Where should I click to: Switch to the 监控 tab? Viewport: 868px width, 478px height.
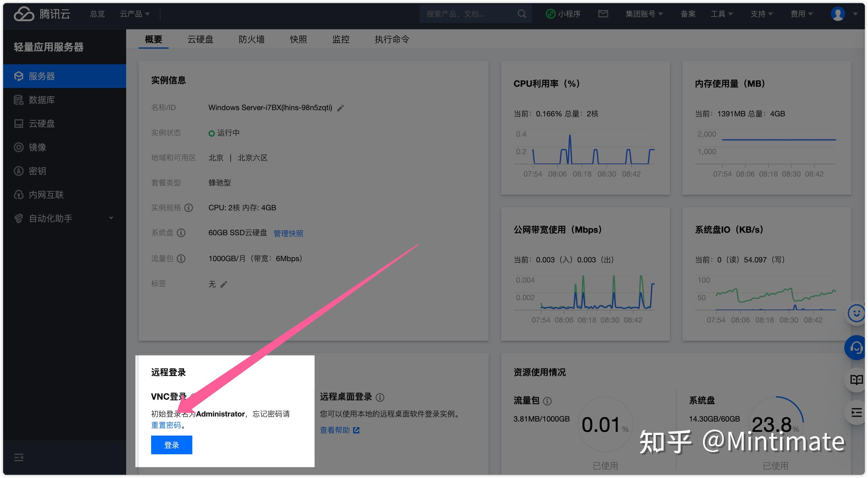click(340, 39)
